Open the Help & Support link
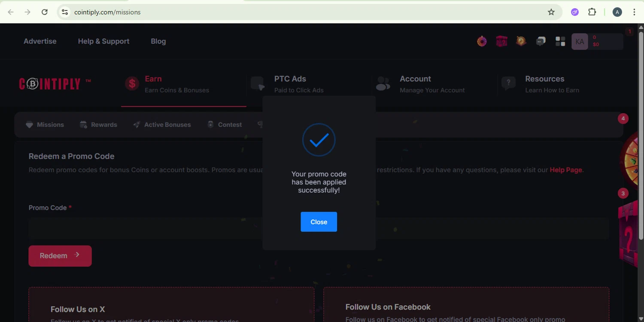The height and width of the screenshot is (322, 644). tap(103, 41)
